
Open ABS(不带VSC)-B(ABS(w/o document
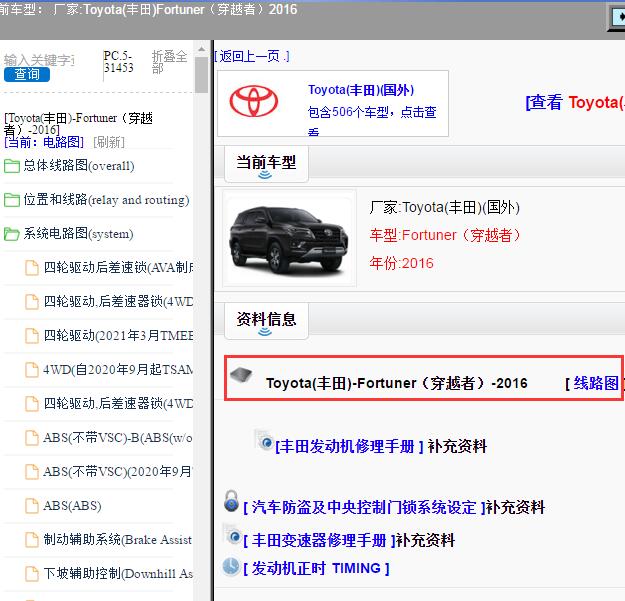[118, 438]
